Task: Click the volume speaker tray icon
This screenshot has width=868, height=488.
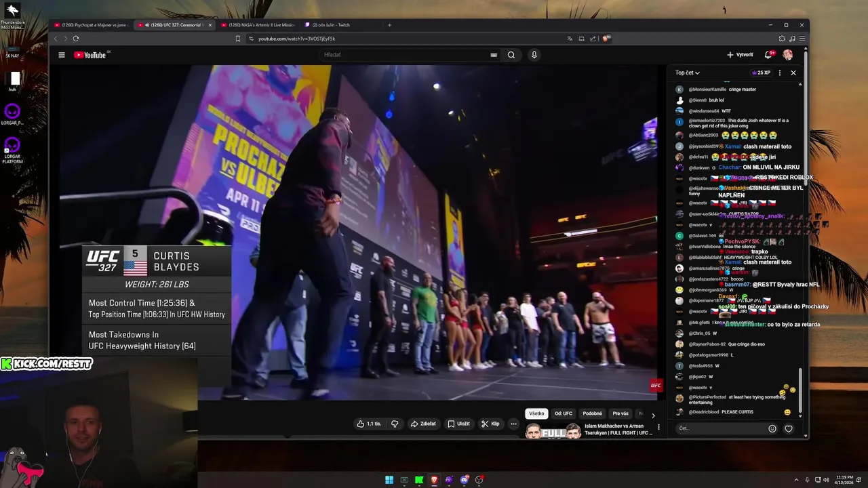Action: 826,480
